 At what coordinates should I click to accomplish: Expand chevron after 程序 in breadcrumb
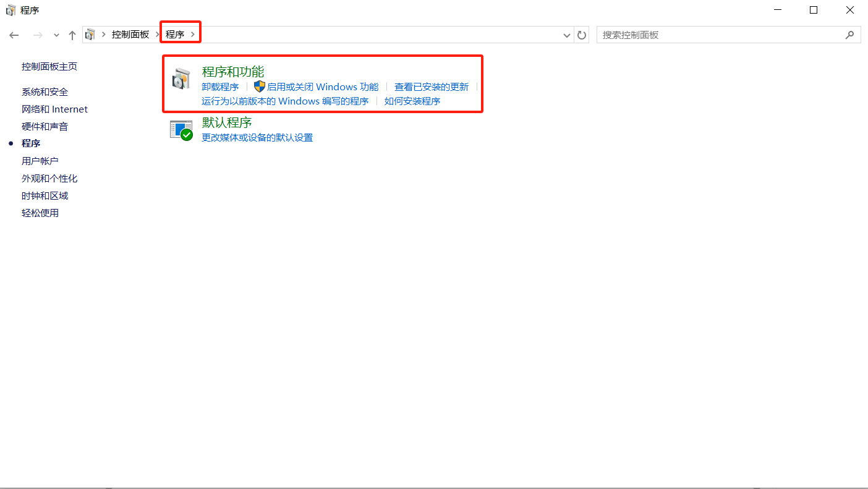click(x=193, y=35)
